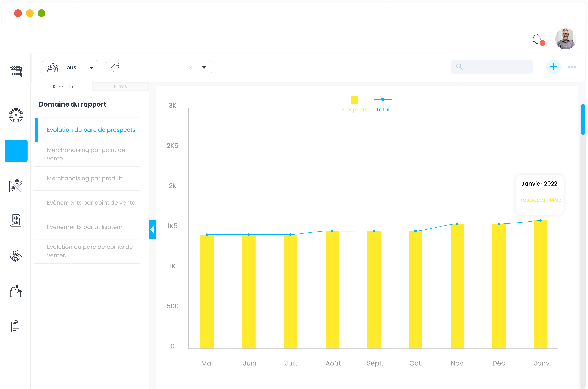This screenshot has height=389, width=588.
Task: Click the Août bar in chart
Action: click(x=332, y=290)
